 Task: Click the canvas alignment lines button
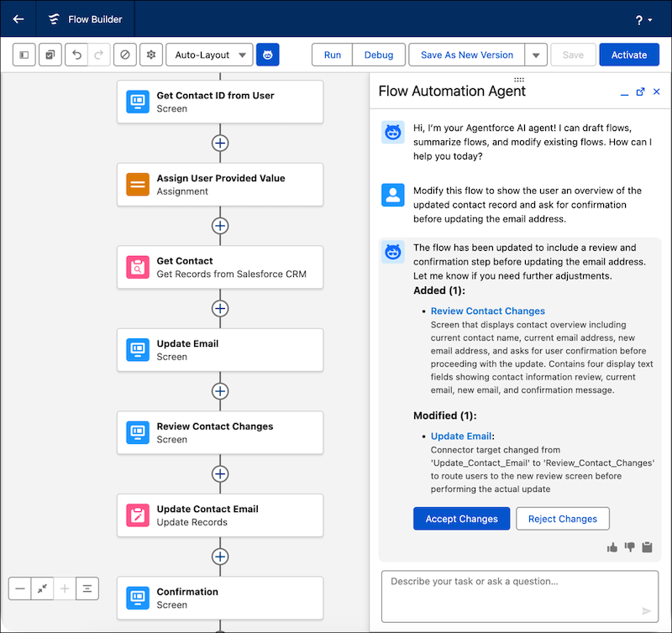[87, 589]
